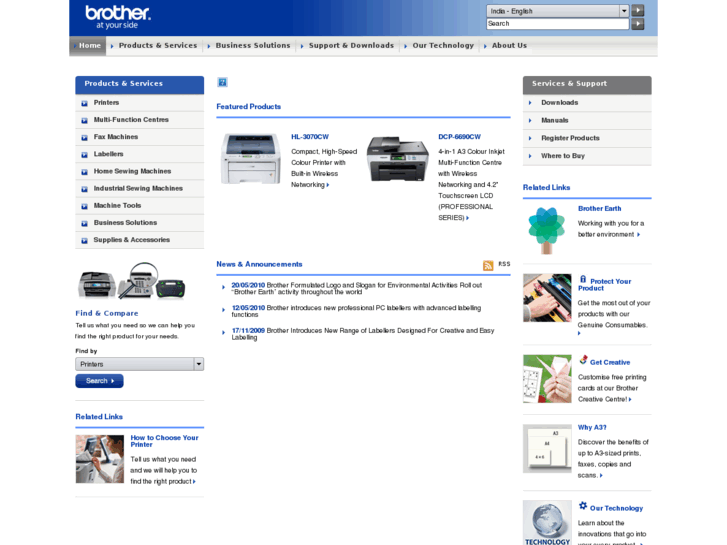
Task: Open Products & Services in the nav bar
Action: pos(158,45)
